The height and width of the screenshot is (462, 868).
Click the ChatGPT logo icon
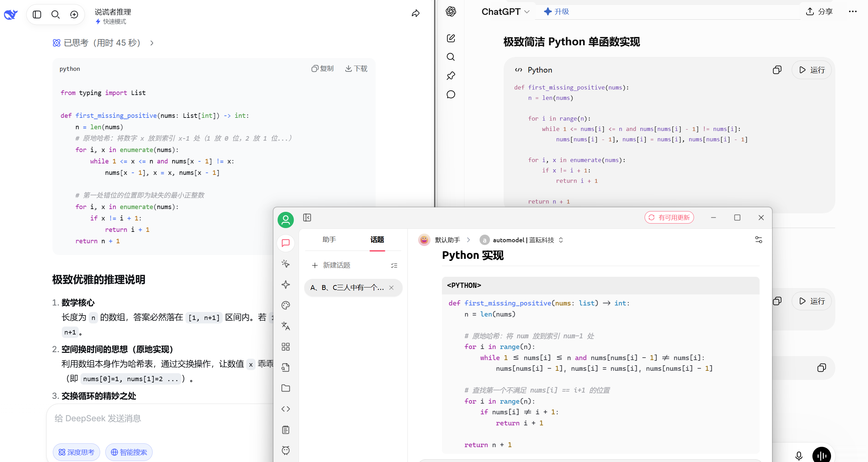(451, 11)
